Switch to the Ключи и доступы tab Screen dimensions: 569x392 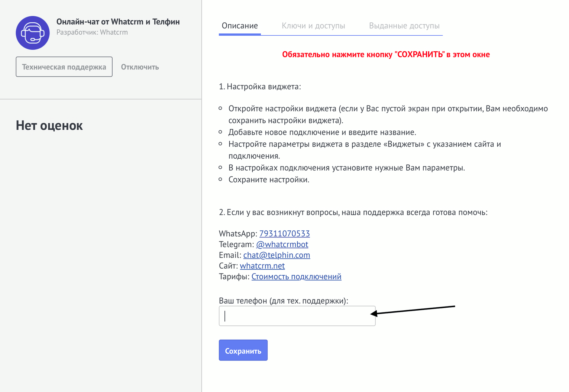(x=313, y=26)
